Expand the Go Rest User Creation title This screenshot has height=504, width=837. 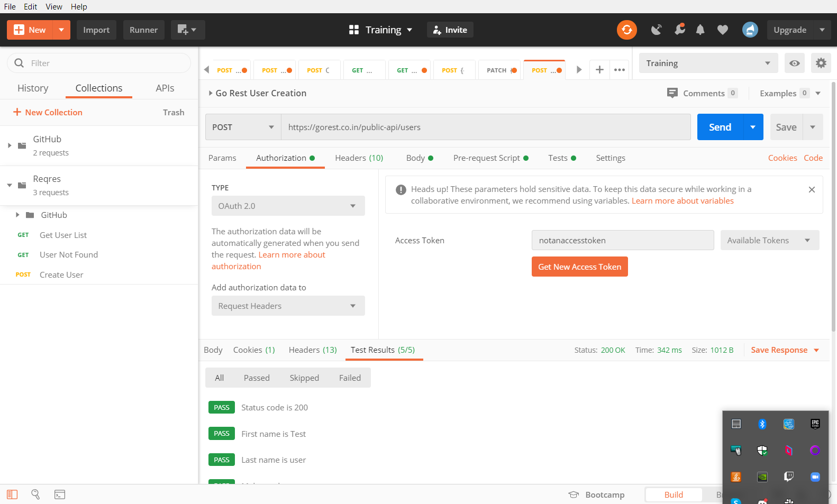coord(211,93)
